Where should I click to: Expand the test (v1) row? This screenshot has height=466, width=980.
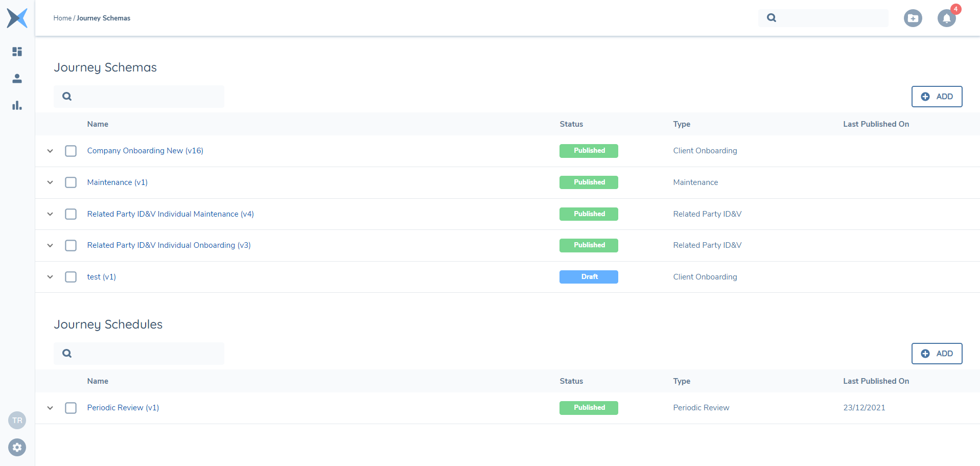[x=50, y=277]
